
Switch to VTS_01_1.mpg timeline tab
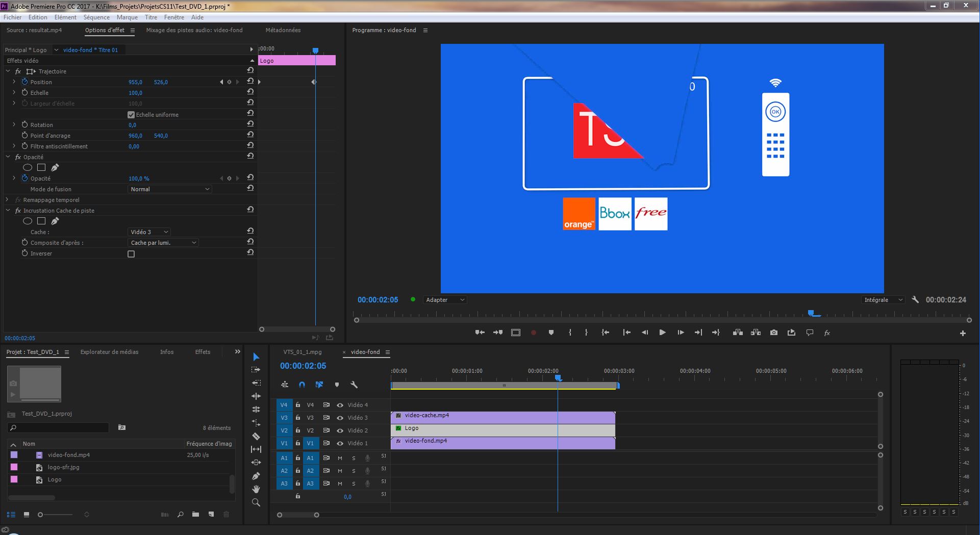[x=303, y=352]
